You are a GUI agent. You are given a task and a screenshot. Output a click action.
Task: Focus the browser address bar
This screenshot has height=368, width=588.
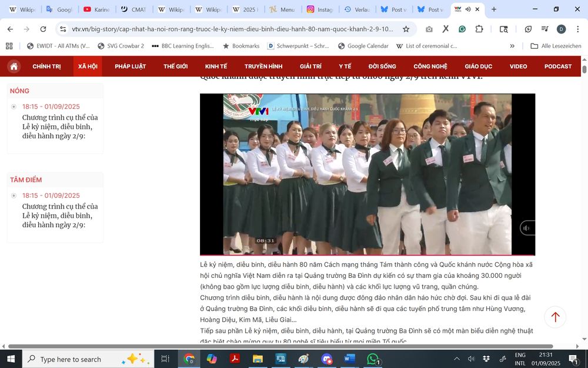(x=232, y=29)
